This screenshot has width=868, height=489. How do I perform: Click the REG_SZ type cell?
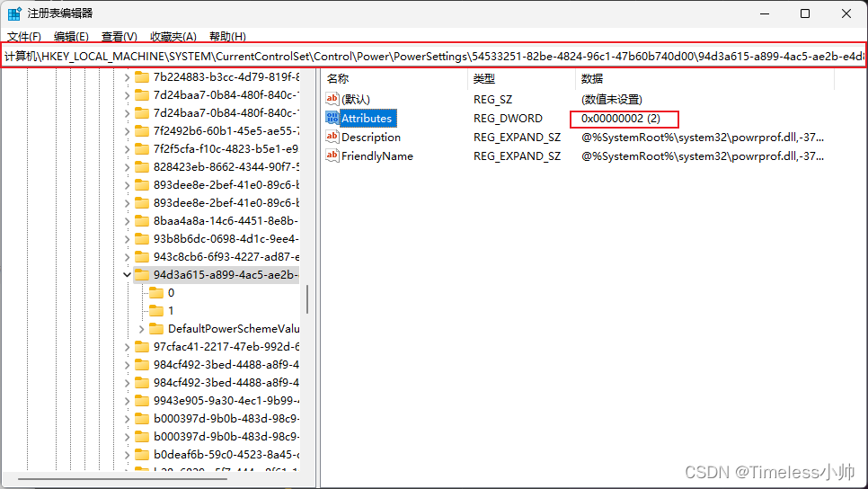(x=492, y=99)
